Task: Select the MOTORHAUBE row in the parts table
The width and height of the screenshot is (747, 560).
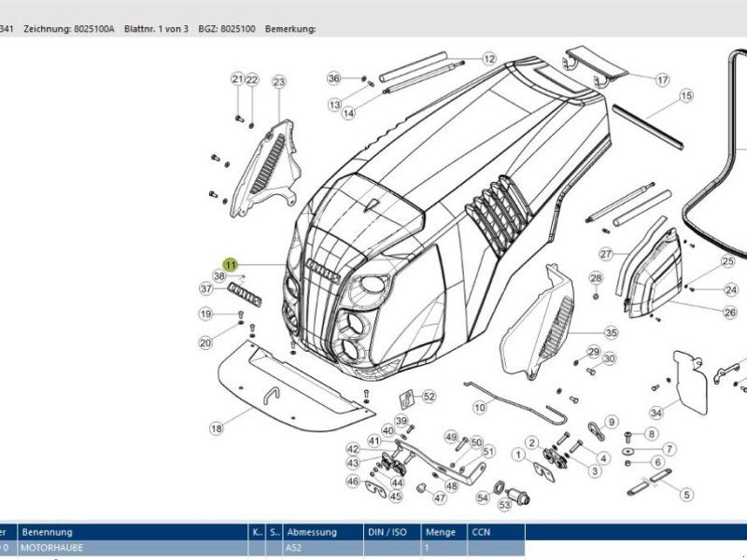Action: click(x=131, y=548)
